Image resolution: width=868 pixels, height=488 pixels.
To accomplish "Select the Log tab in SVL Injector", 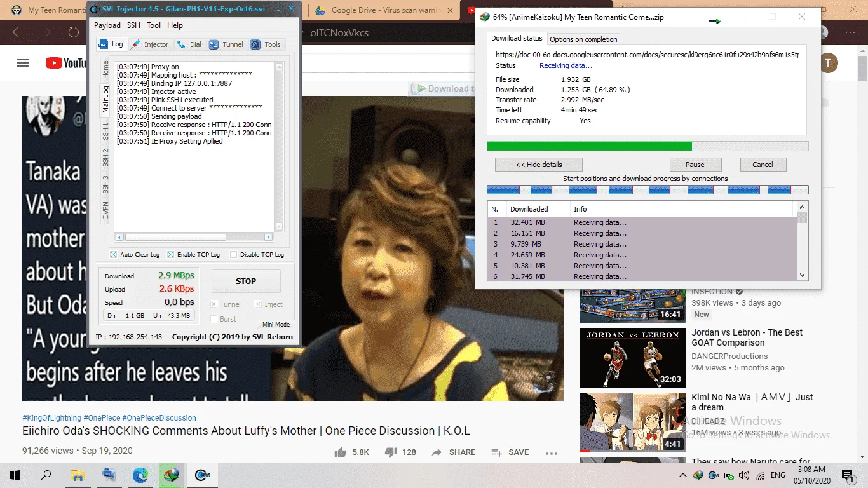I will coord(111,44).
